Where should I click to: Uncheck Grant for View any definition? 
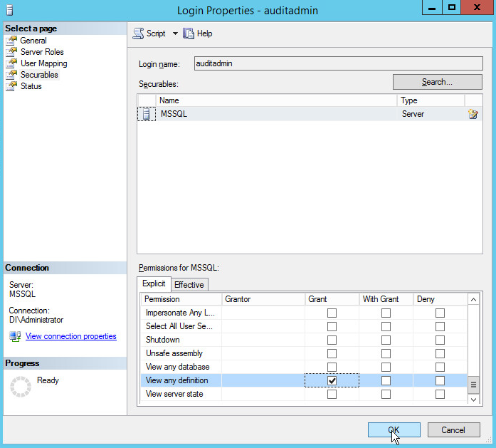332,381
